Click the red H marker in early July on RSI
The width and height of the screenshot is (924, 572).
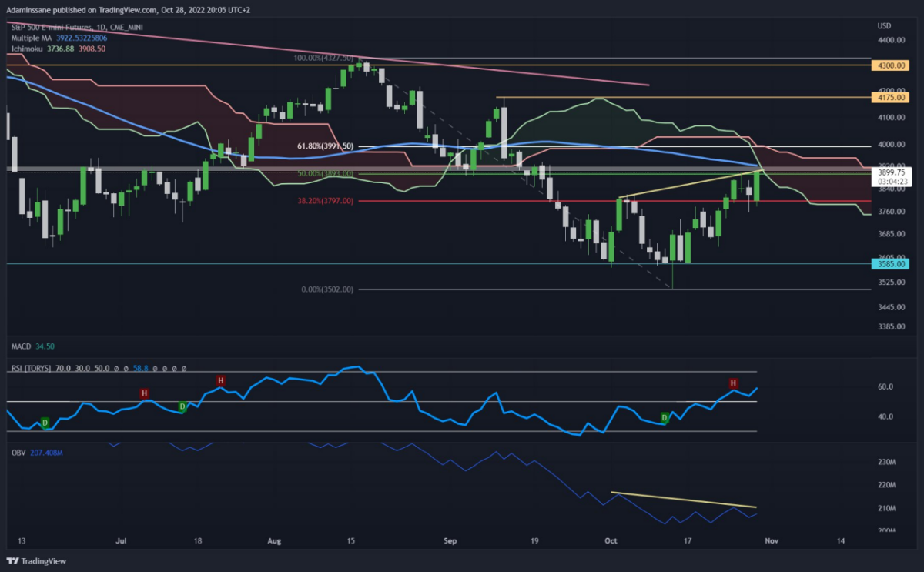144,393
